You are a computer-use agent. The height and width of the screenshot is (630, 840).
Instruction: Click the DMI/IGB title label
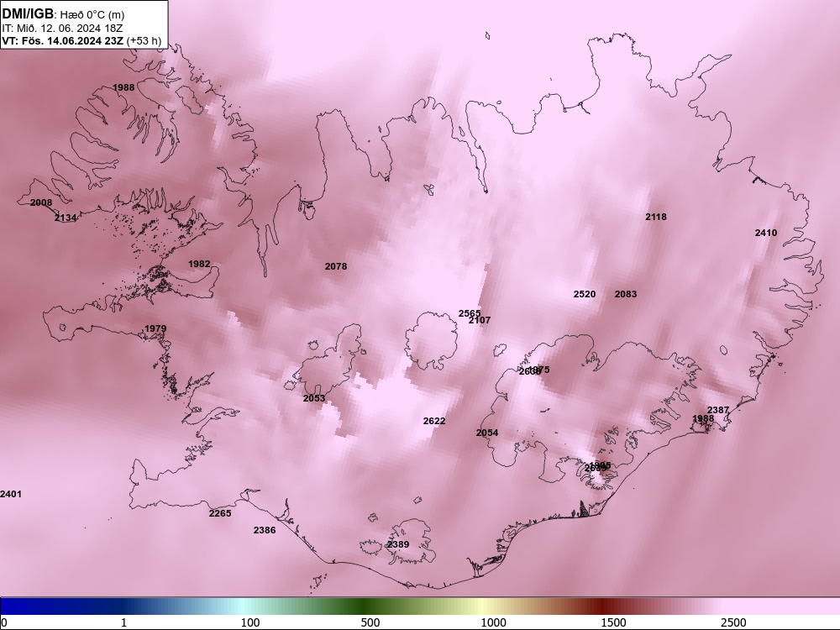28,14
